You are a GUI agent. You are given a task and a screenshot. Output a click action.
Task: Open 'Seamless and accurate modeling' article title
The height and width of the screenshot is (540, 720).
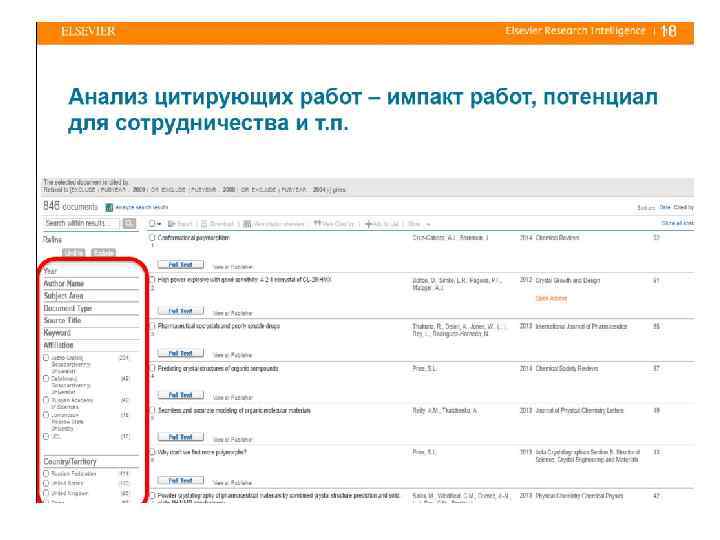(234, 411)
